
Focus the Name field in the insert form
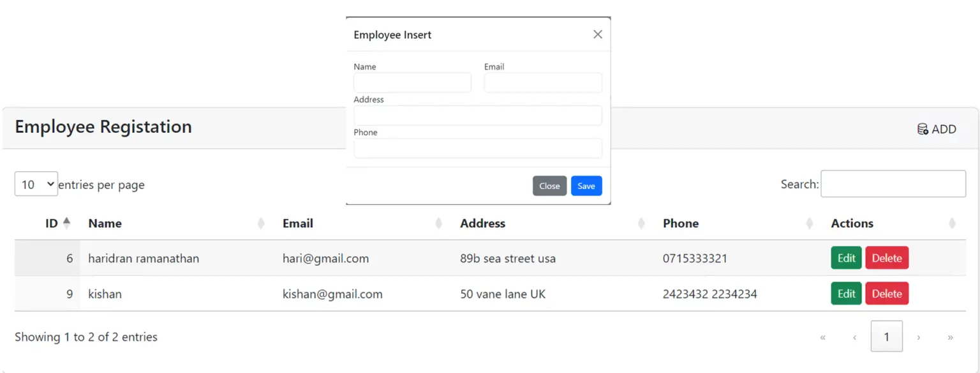point(412,82)
